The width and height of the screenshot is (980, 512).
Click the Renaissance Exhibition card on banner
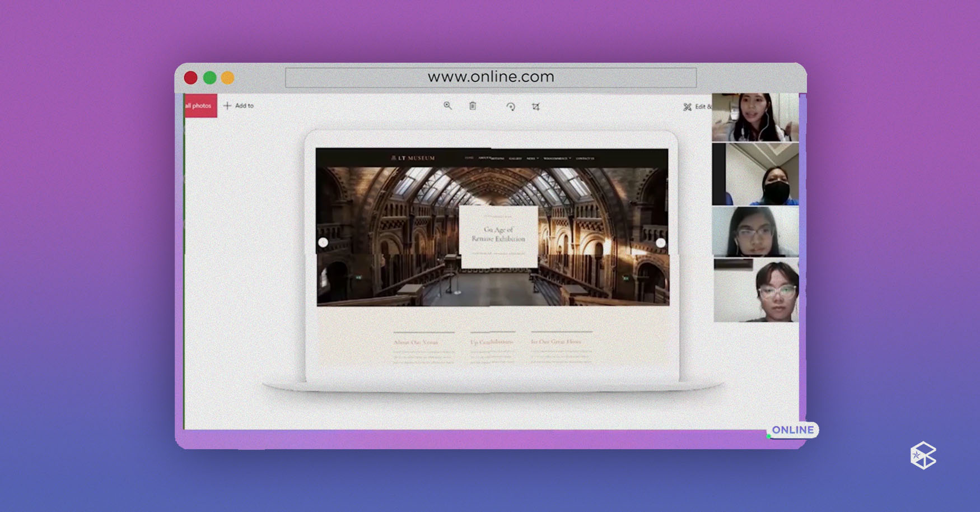coord(498,236)
